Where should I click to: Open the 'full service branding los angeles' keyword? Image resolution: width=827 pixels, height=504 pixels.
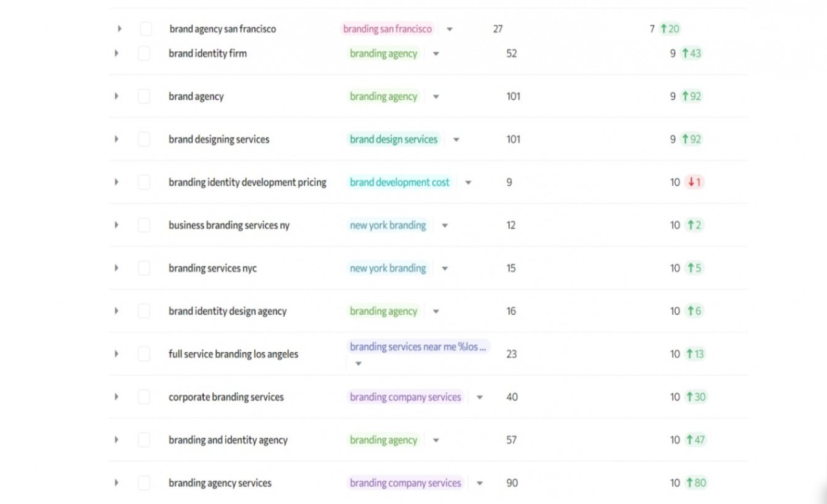point(233,354)
